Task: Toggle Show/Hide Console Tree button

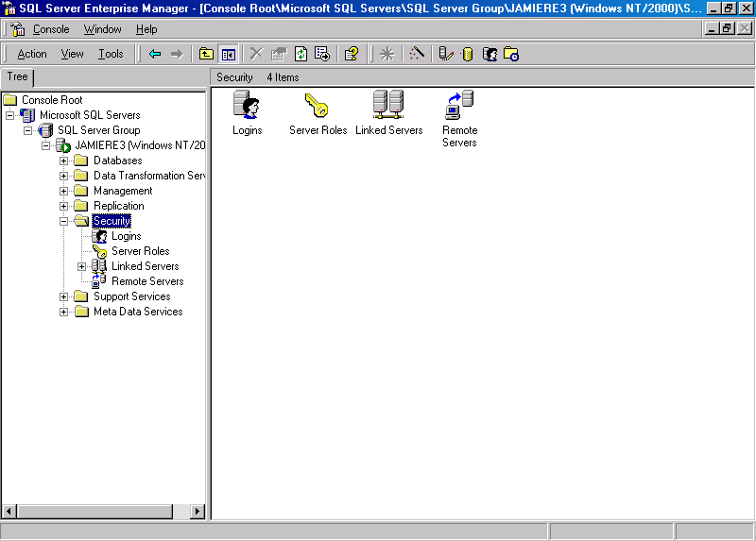Action: [x=229, y=54]
